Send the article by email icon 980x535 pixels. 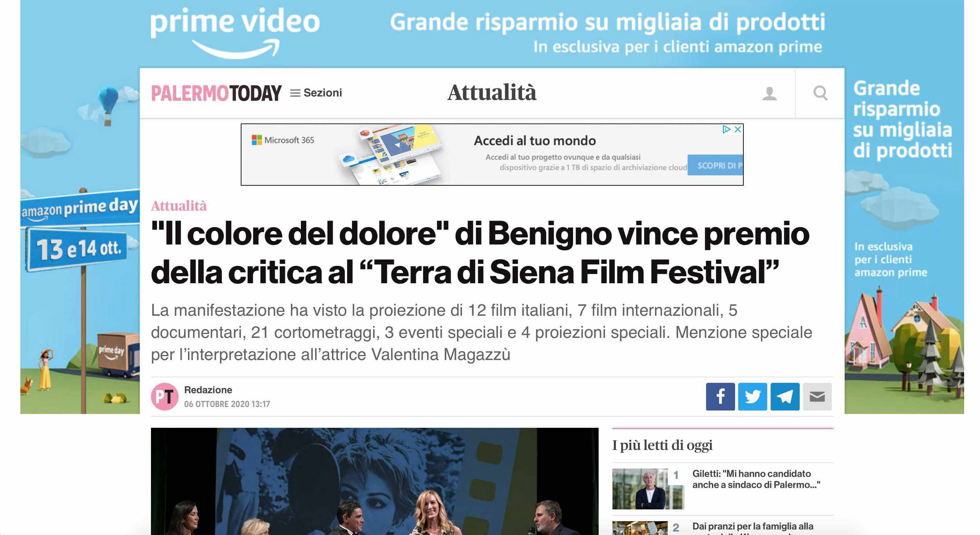pyautogui.click(x=817, y=396)
